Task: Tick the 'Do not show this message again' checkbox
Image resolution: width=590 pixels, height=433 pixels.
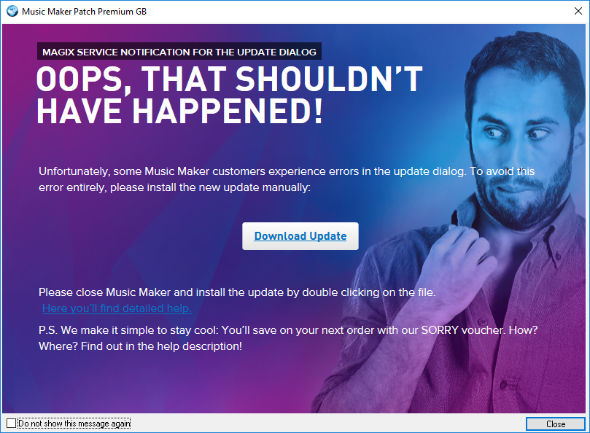Action: click(11, 423)
